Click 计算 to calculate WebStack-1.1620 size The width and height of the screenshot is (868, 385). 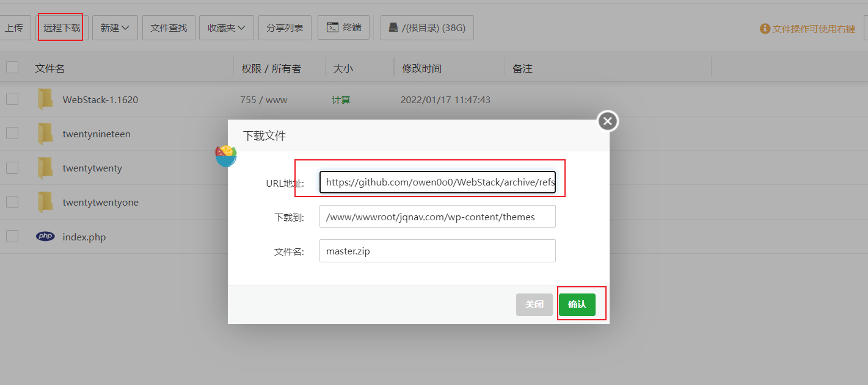(x=341, y=99)
